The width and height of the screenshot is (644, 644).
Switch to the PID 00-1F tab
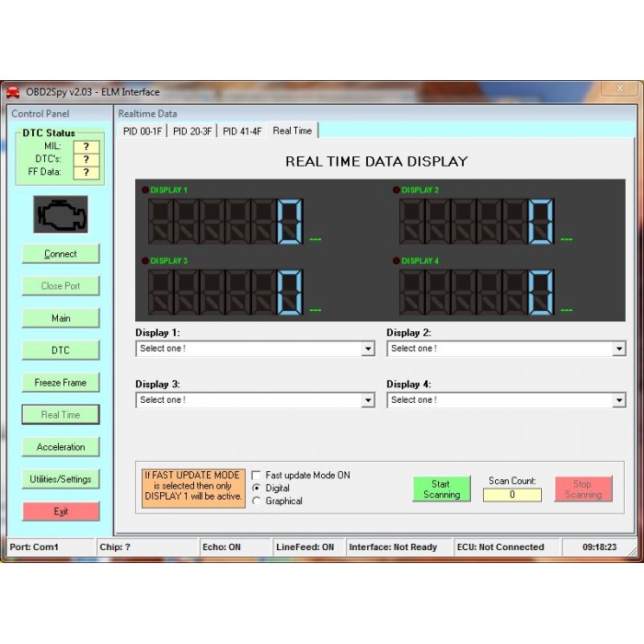point(141,132)
